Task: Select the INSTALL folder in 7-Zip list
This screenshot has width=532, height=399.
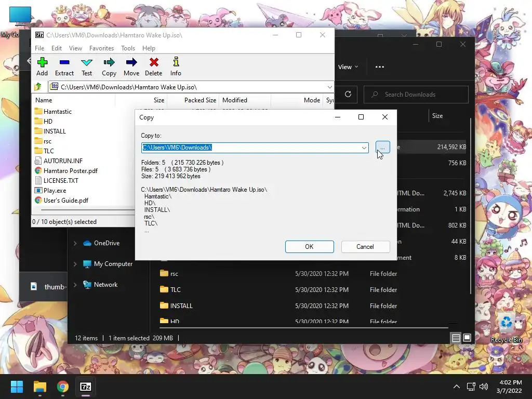Action: (x=50, y=131)
